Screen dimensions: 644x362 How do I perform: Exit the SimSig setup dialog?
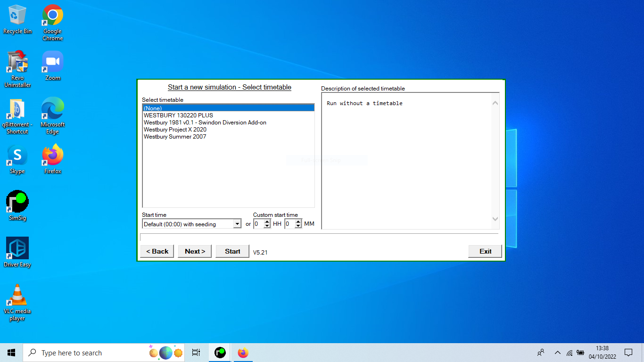tap(485, 251)
